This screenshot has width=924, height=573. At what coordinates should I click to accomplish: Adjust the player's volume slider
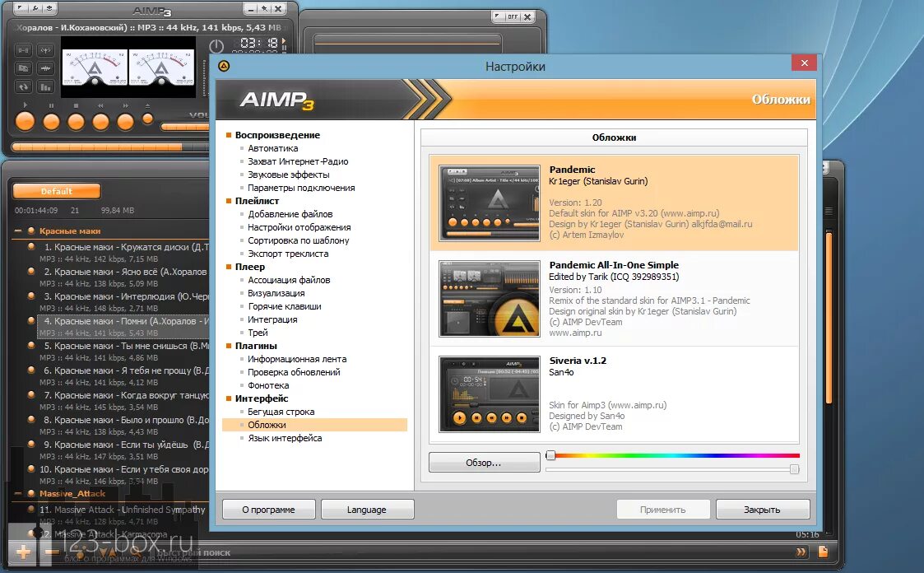tap(183, 126)
